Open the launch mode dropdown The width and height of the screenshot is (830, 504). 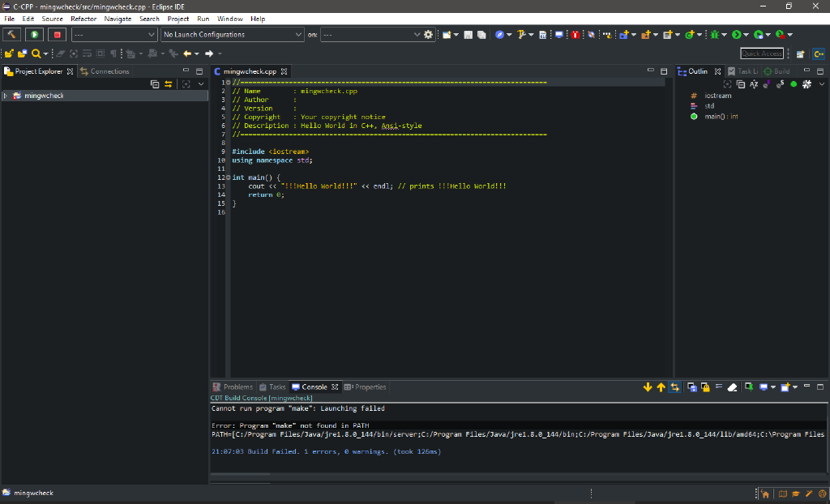click(x=114, y=35)
